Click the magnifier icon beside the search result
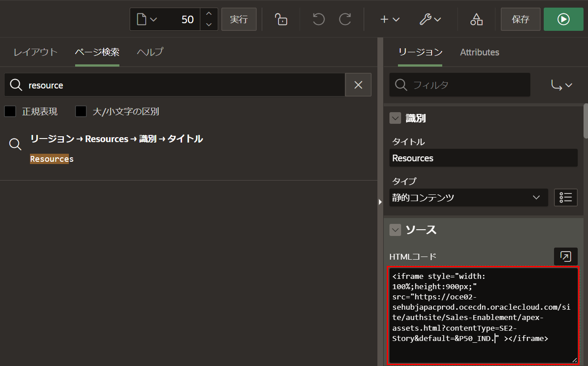588x366 pixels. pyautogui.click(x=15, y=144)
